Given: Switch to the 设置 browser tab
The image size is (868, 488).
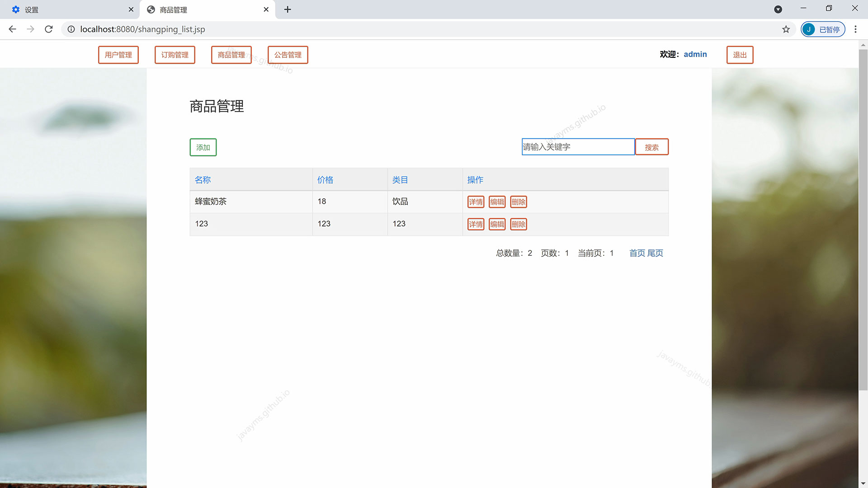Looking at the screenshot, I should tap(70, 9).
